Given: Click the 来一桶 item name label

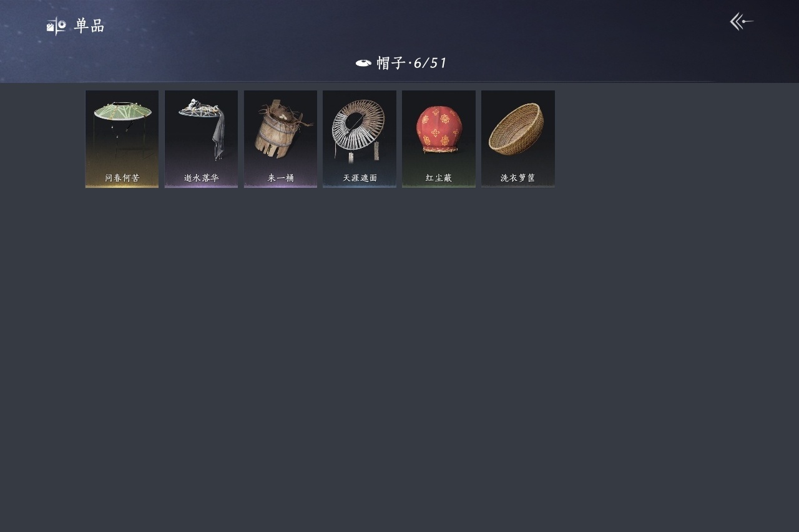Looking at the screenshot, I should point(281,178).
